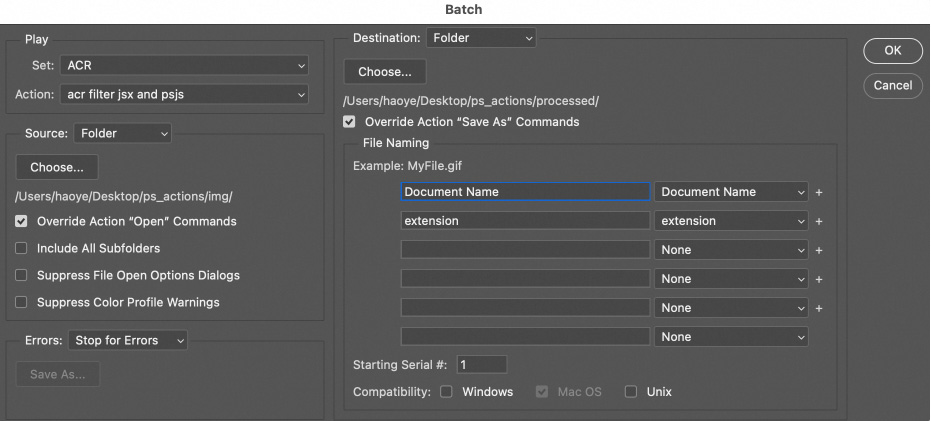This screenshot has height=421, width=931.
Task: Open the Action dropdown for acr filter
Action: tap(184, 95)
